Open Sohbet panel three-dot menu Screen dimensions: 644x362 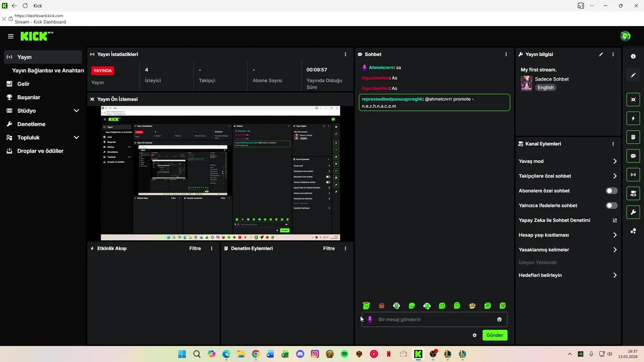506,54
